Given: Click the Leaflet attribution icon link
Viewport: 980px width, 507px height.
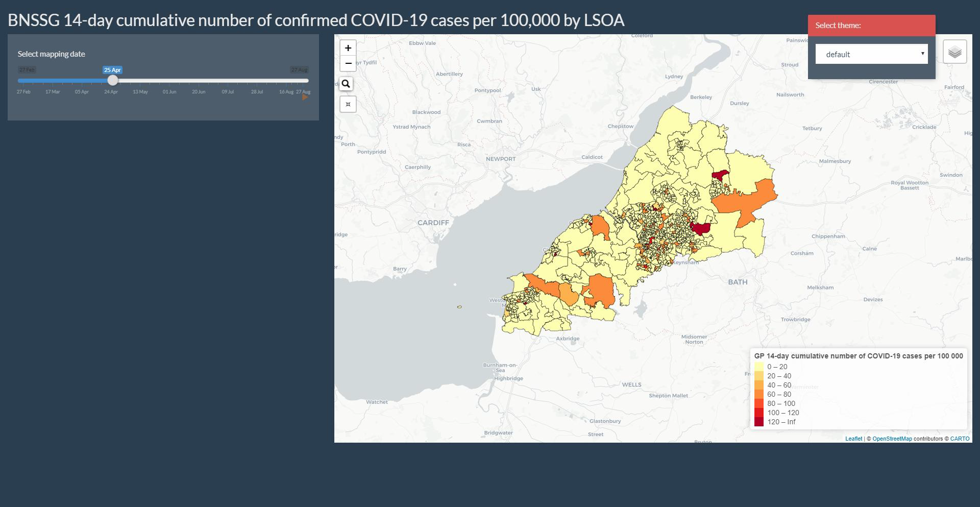Looking at the screenshot, I should [x=853, y=438].
